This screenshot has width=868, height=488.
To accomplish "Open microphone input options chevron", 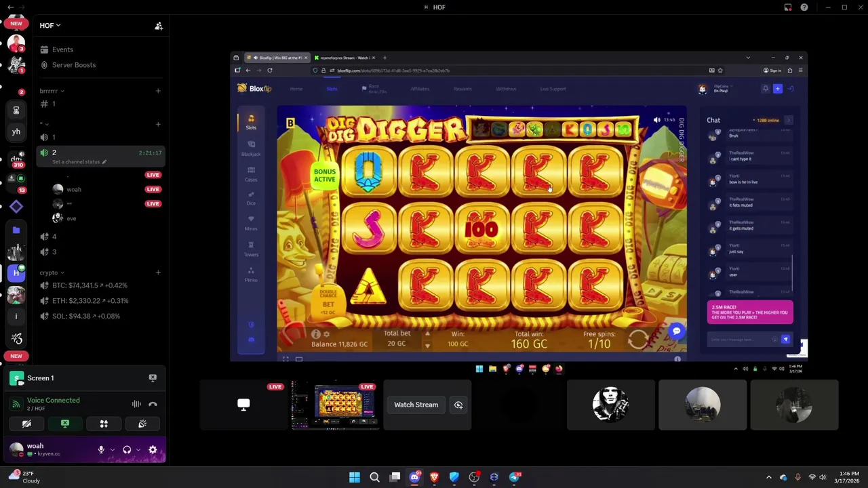I will click(x=113, y=450).
